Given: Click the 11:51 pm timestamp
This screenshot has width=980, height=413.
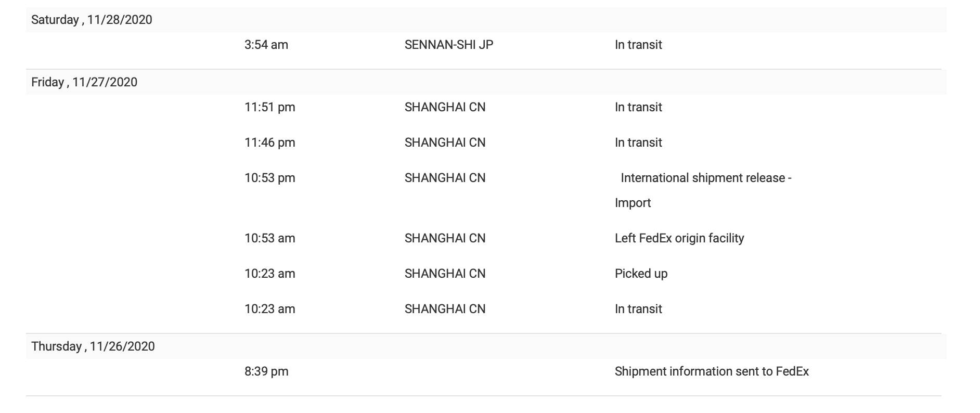Looking at the screenshot, I should (x=270, y=107).
